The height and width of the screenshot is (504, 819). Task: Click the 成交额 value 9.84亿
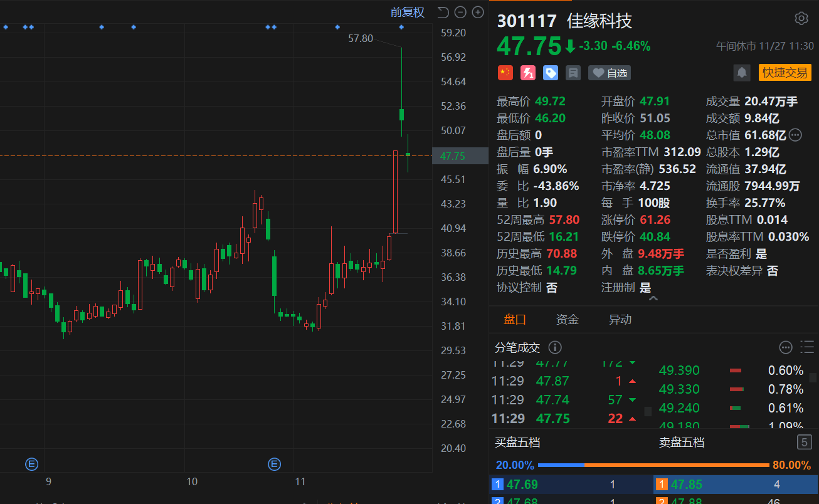(762, 118)
